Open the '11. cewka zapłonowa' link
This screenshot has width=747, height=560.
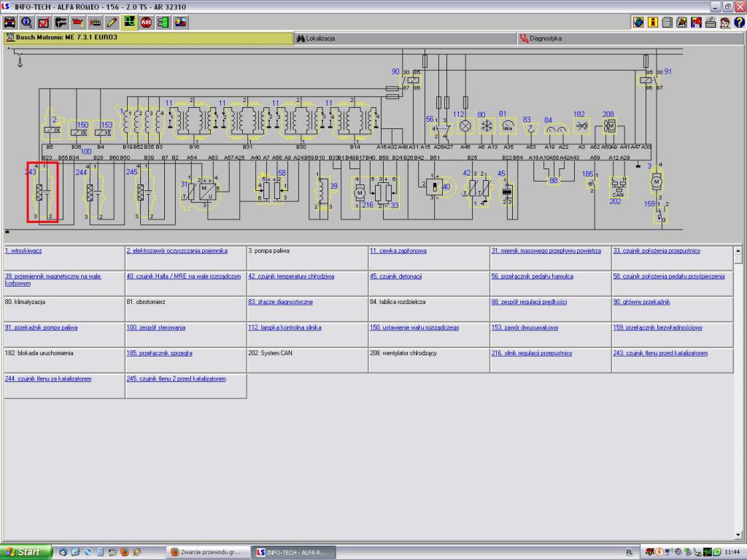(x=398, y=251)
